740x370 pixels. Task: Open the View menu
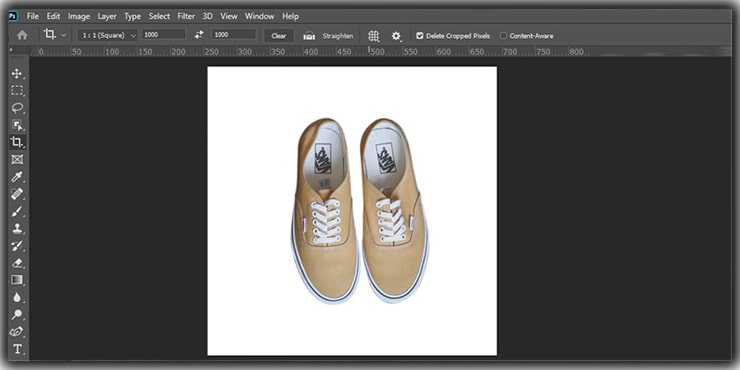229,16
